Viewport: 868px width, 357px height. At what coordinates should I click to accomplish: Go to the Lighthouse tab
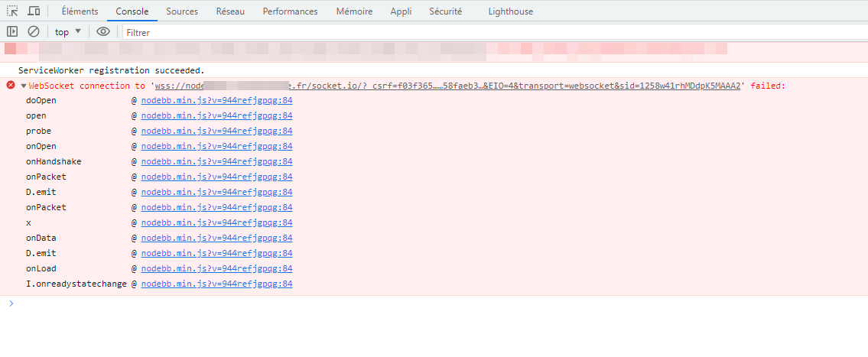(510, 11)
